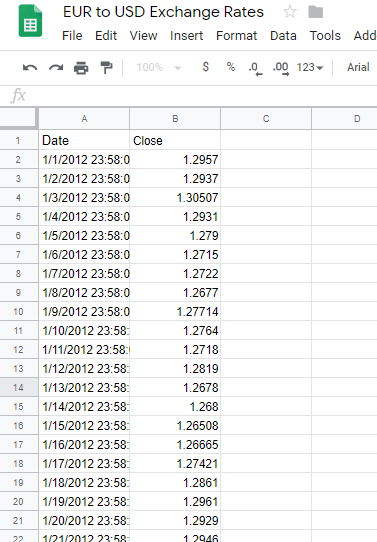Select column B header

[175, 119]
